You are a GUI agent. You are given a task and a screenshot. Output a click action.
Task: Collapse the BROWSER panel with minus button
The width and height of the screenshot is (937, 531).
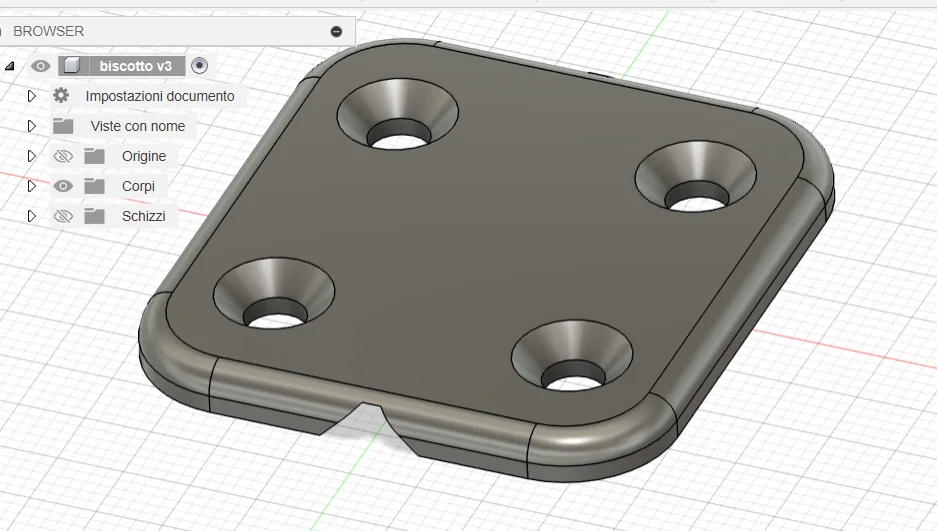(x=336, y=31)
